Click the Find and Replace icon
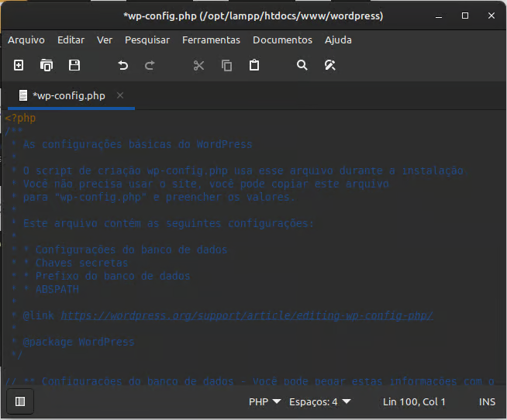This screenshot has width=507, height=420. click(329, 66)
